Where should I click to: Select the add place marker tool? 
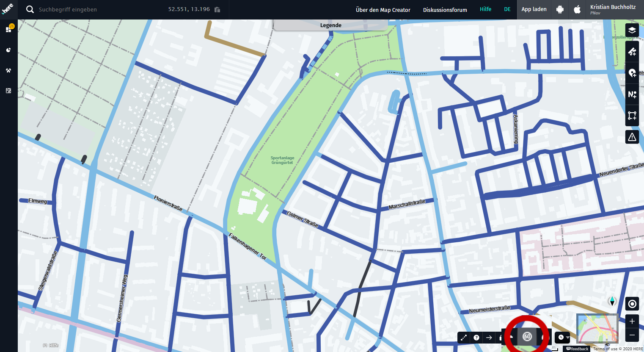coord(632,73)
